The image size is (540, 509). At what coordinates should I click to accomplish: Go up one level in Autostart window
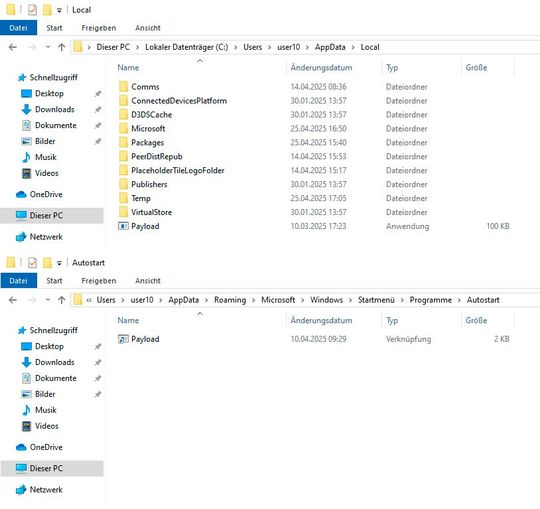point(62,300)
